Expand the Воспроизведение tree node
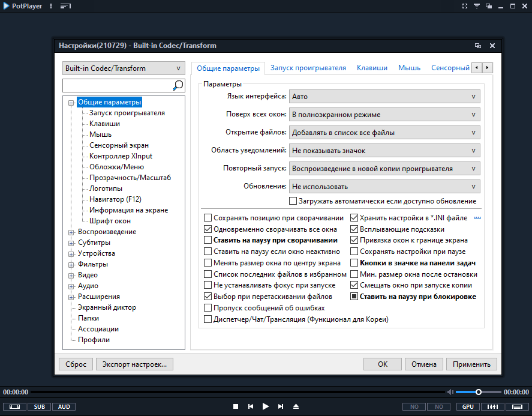 click(x=71, y=232)
